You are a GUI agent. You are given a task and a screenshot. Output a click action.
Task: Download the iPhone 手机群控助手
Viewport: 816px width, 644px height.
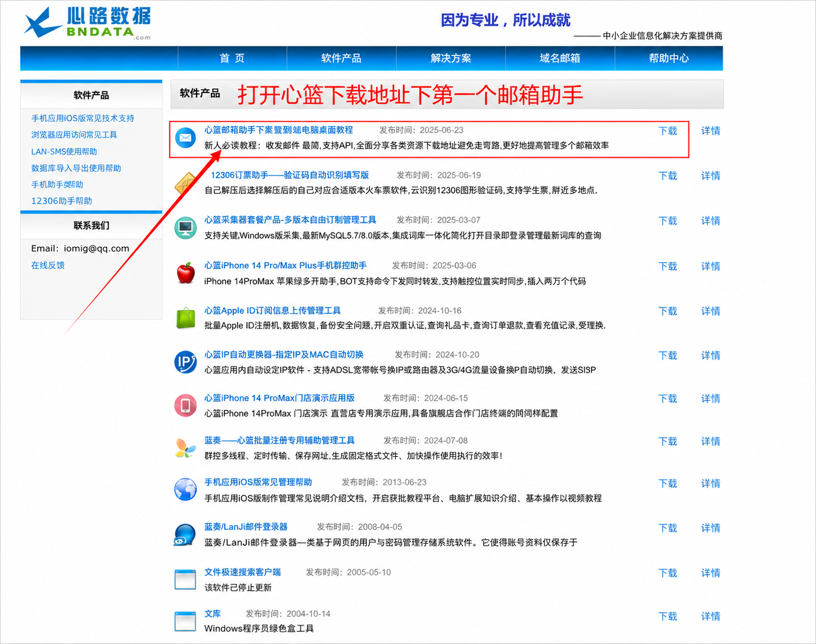(x=668, y=267)
